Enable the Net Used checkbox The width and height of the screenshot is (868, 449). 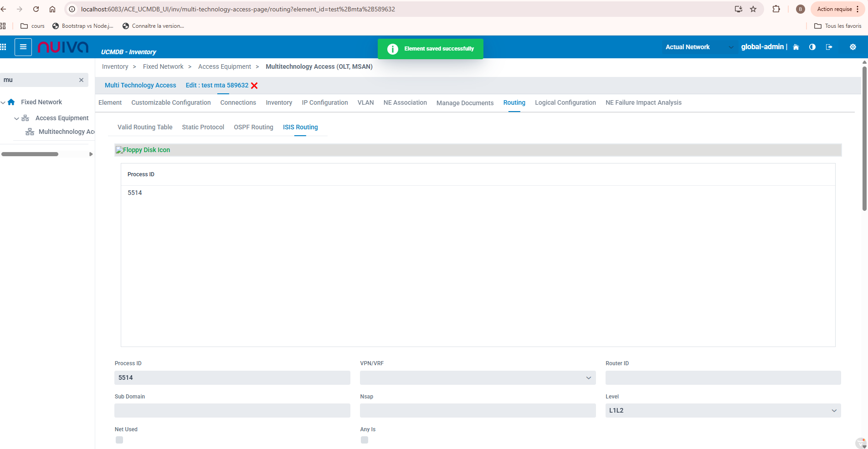coord(119,440)
